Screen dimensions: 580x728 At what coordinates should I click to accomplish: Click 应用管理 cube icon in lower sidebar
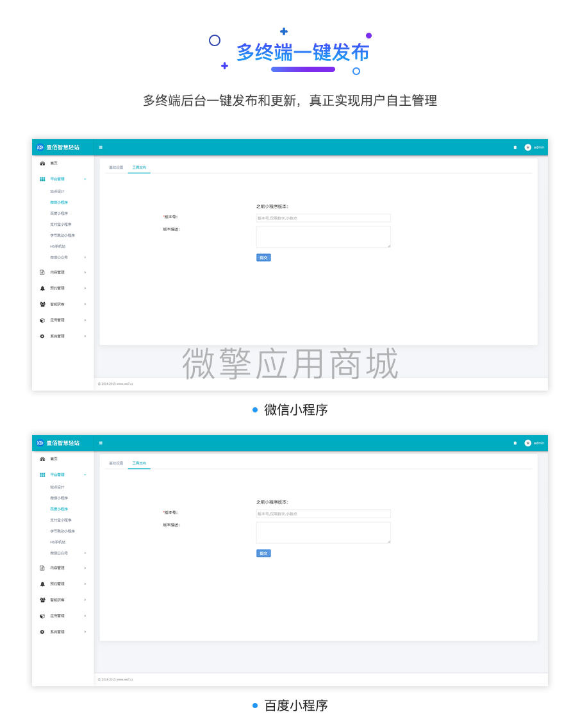point(42,616)
